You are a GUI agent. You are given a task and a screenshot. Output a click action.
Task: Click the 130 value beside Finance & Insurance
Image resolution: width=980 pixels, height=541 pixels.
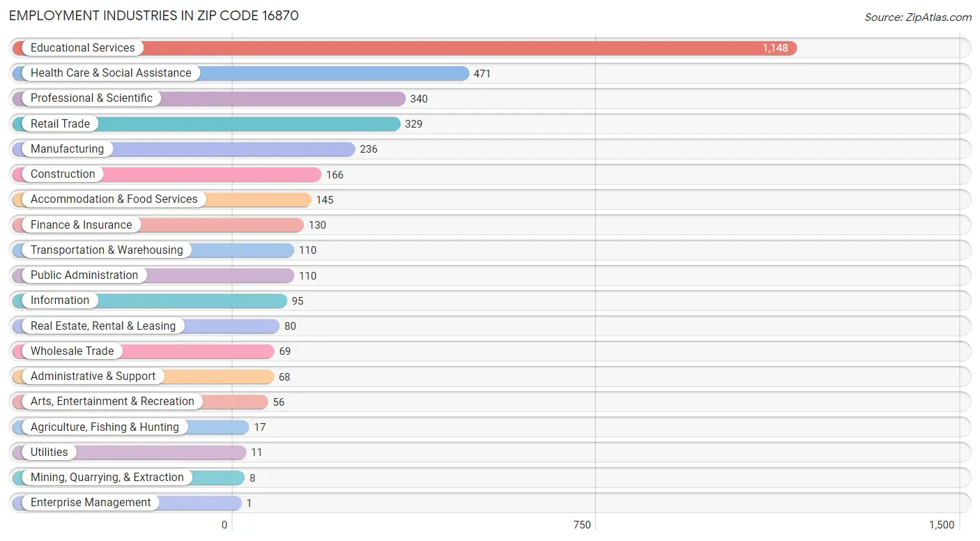[317, 225]
